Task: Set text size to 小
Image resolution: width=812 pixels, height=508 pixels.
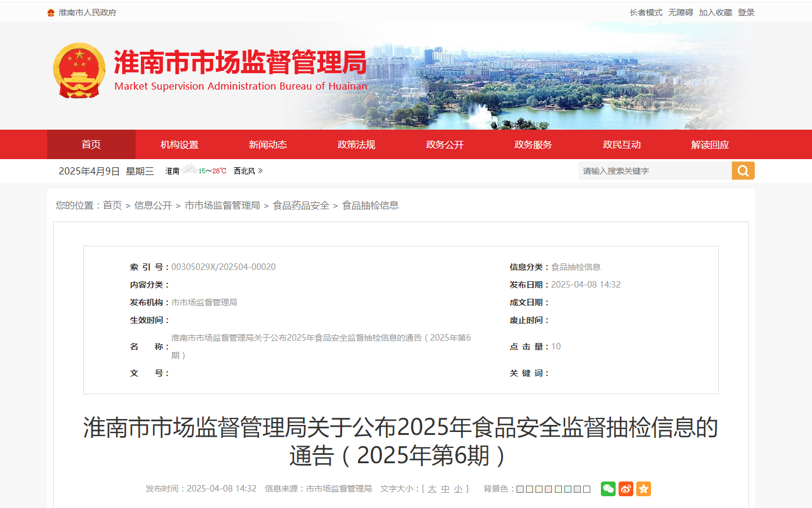Action: tap(458, 489)
